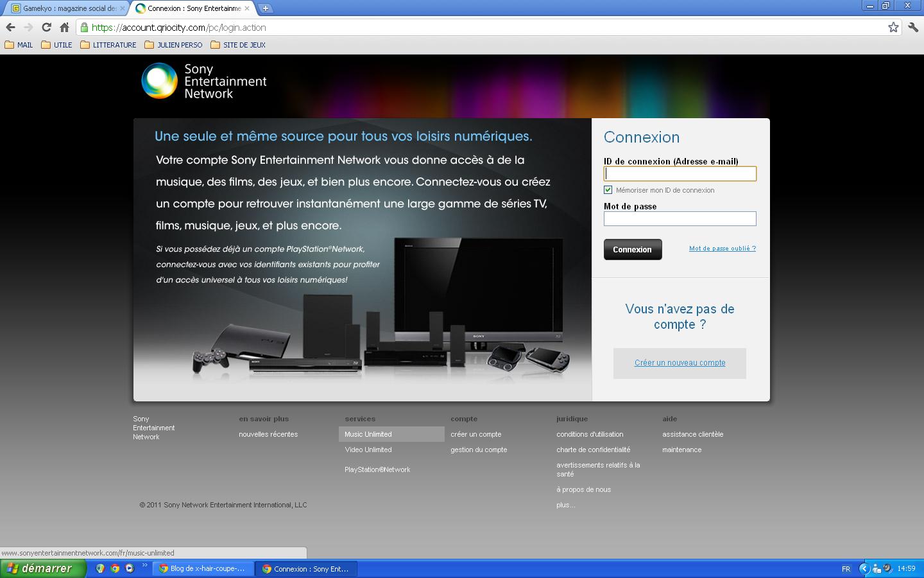Open avertissements relatifs à la santé link
The height and width of the screenshot is (578, 924).
[x=598, y=469]
